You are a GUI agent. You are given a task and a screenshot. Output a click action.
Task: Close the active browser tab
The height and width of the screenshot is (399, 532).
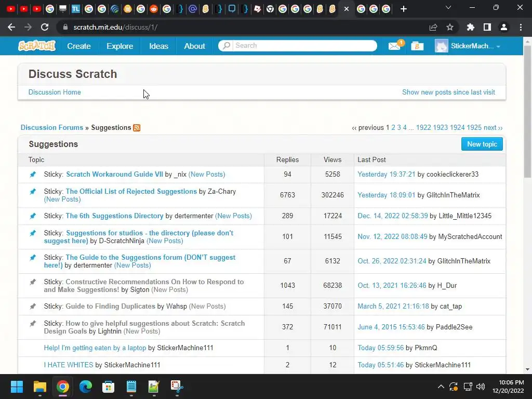pyautogui.click(x=347, y=9)
